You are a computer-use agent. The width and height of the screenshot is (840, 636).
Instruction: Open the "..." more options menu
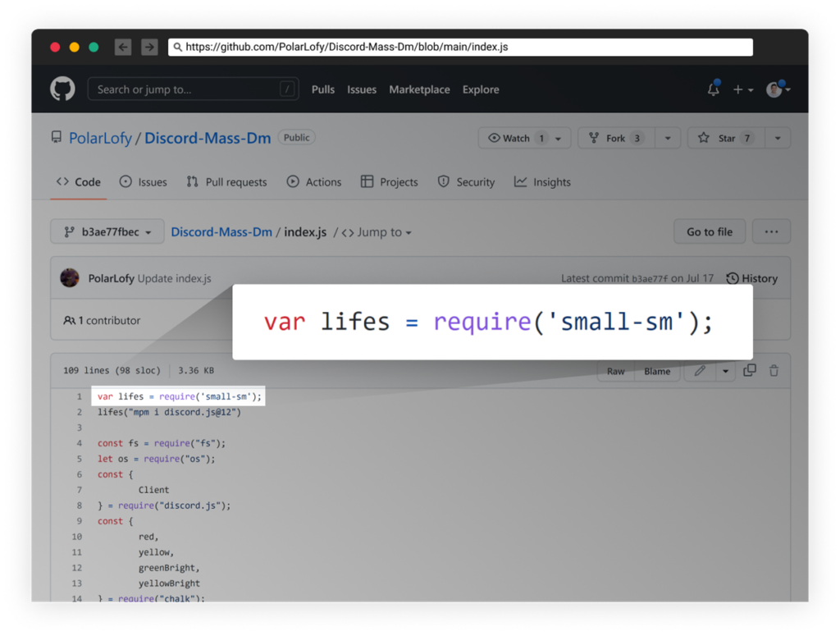click(x=771, y=231)
